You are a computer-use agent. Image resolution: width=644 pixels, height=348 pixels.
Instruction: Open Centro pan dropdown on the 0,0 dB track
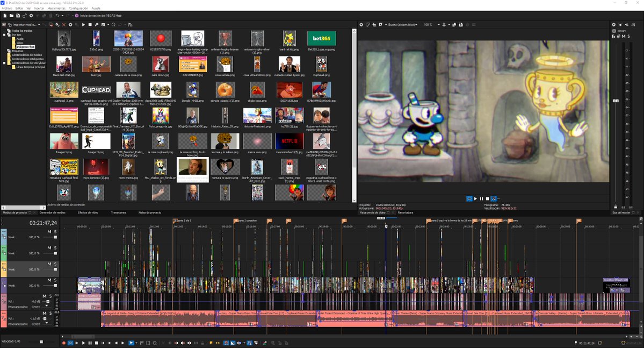(46, 306)
